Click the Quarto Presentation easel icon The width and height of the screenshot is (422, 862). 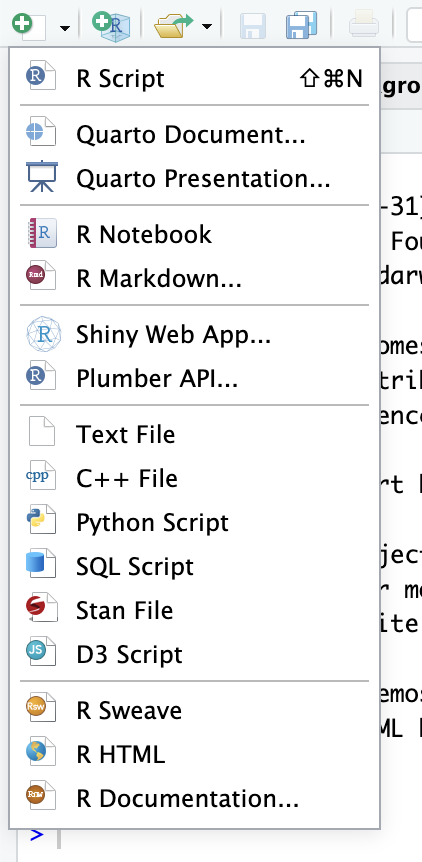point(41,176)
